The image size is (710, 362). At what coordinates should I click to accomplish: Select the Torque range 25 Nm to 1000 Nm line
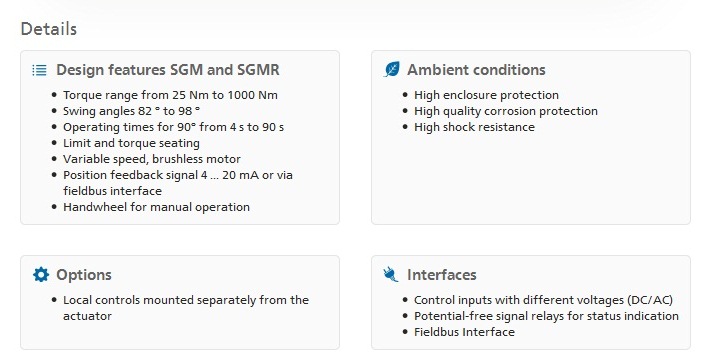coord(170,95)
